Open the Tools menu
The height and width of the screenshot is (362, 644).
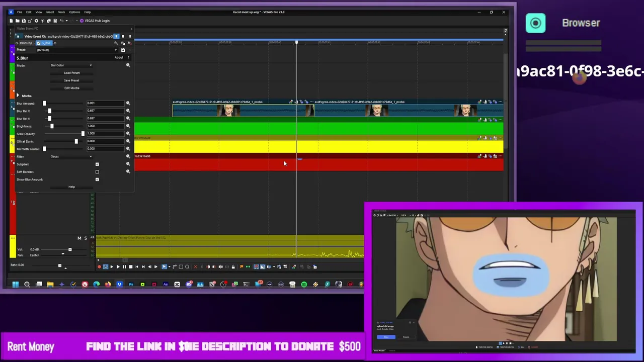pyautogui.click(x=61, y=12)
